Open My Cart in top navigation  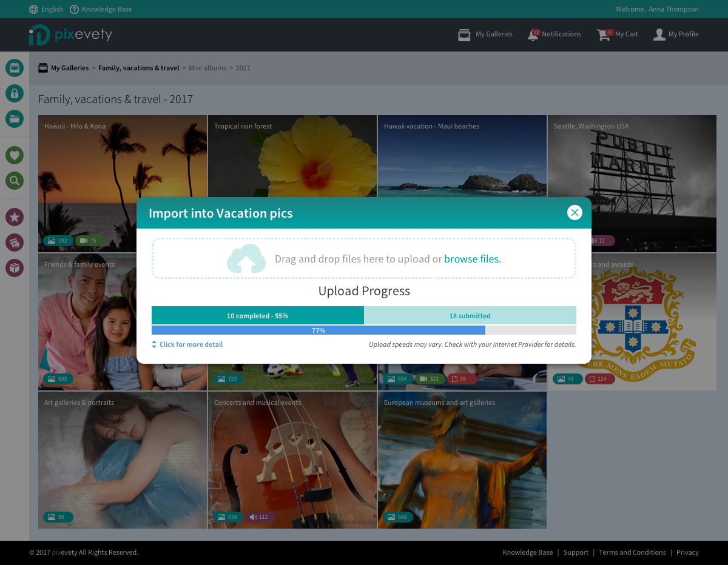point(627,35)
